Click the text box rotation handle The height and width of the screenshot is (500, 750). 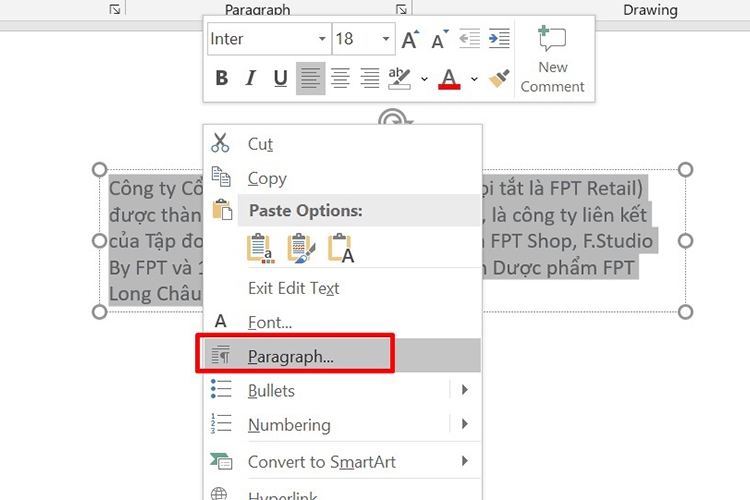(x=393, y=118)
